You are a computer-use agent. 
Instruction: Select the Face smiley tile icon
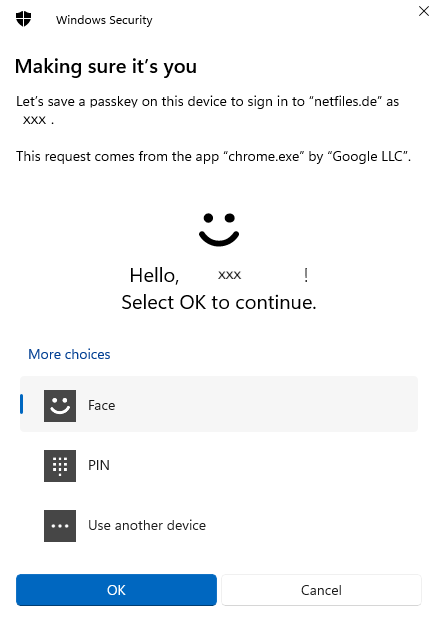click(60, 406)
